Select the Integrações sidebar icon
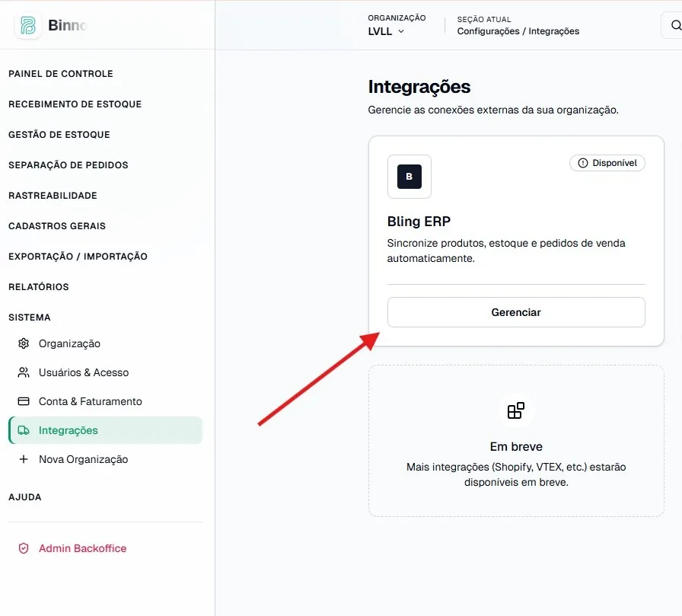The width and height of the screenshot is (682, 616). tap(23, 430)
